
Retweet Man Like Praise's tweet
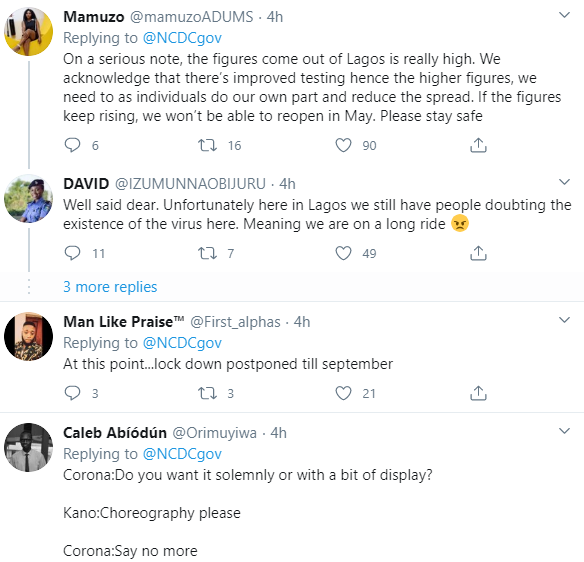point(207,393)
